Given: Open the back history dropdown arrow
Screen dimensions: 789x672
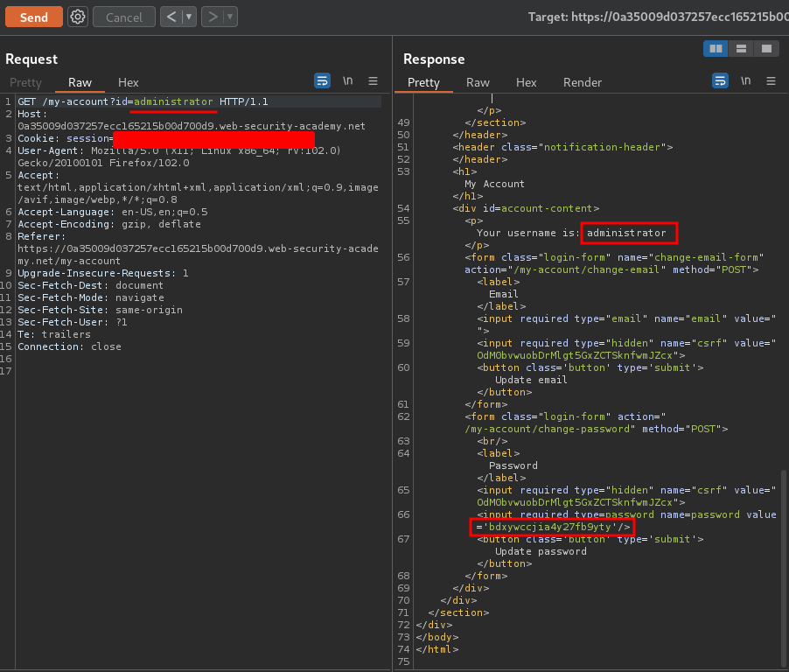Looking at the screenshot, I should pos(189,17).
